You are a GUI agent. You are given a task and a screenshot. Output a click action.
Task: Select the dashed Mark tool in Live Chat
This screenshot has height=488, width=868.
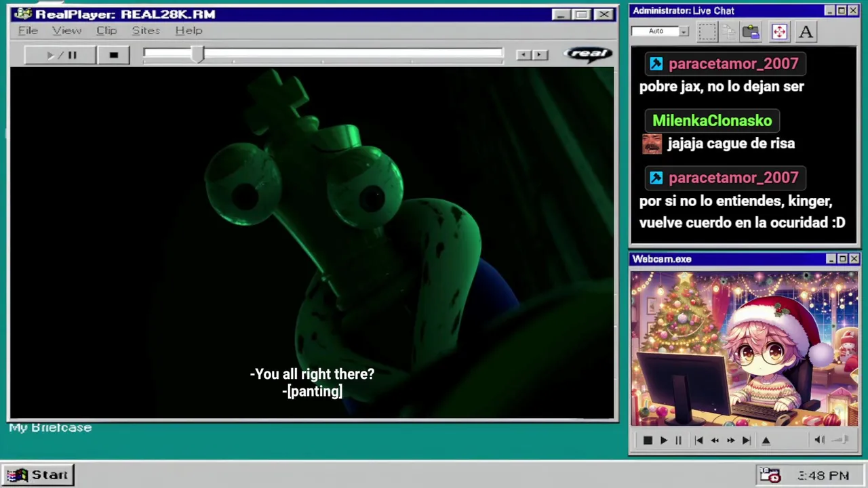(x=707, y=31)
